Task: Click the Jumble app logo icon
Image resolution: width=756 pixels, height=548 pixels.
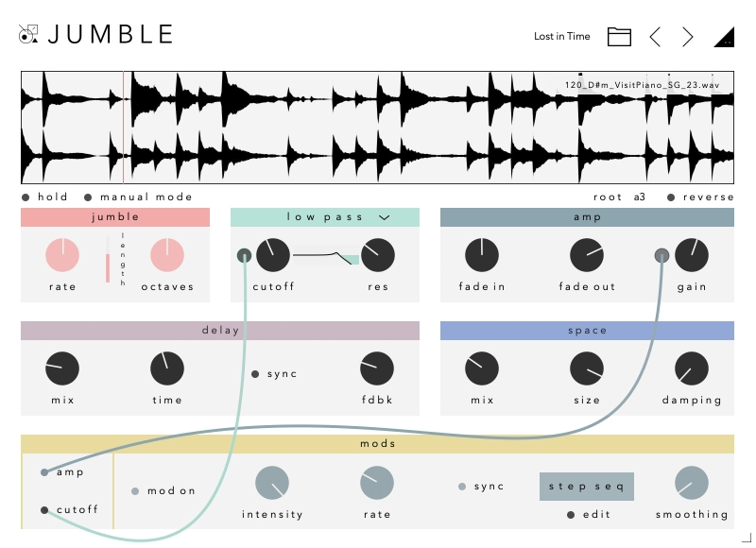Action: click(x=27, y=34)
